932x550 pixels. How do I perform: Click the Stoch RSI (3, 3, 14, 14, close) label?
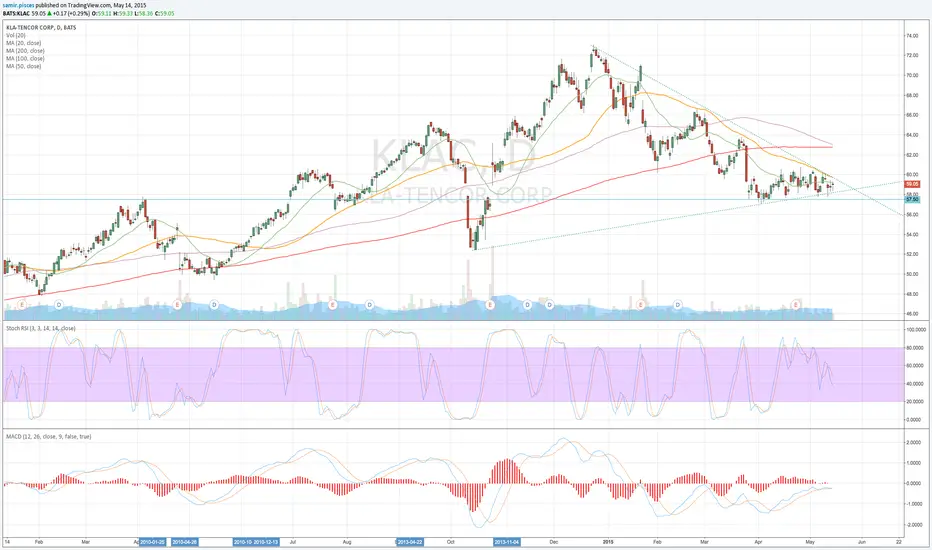point(40,328)
